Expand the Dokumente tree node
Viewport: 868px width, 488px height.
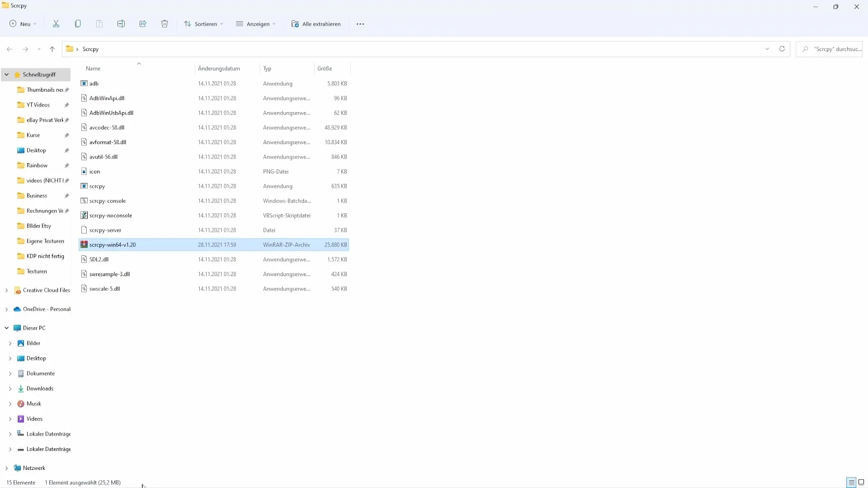10,374
